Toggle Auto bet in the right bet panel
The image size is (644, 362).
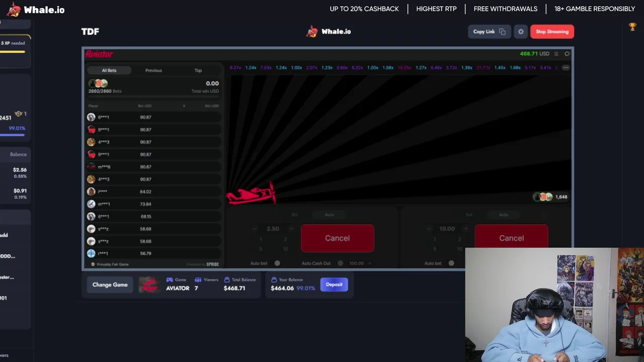(x=451, y=263)
